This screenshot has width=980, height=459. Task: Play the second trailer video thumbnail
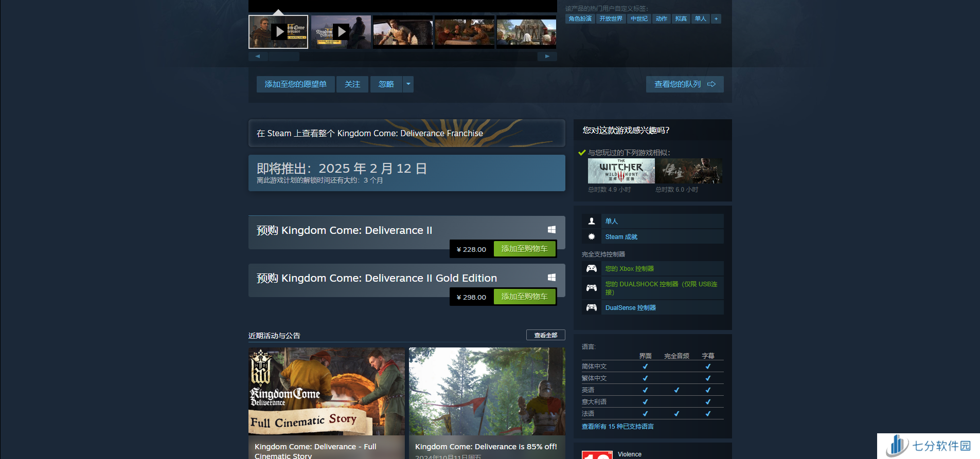click(341, 32)
